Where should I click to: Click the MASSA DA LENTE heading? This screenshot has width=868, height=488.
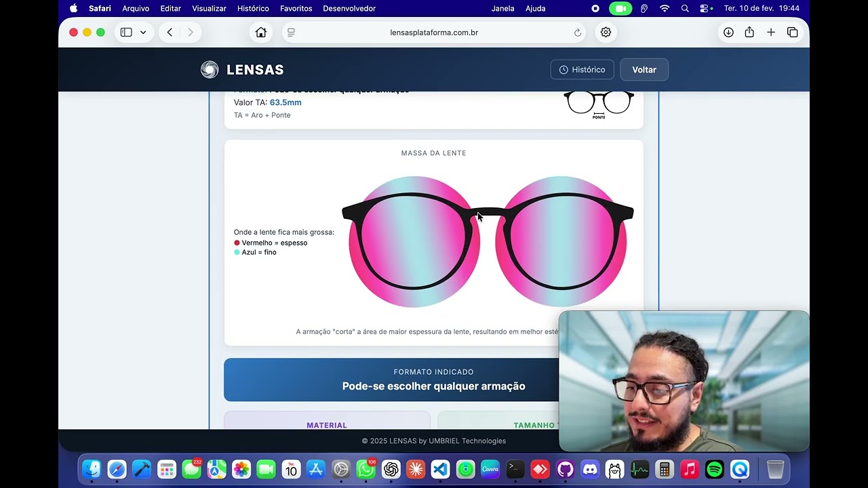(434, 153)
